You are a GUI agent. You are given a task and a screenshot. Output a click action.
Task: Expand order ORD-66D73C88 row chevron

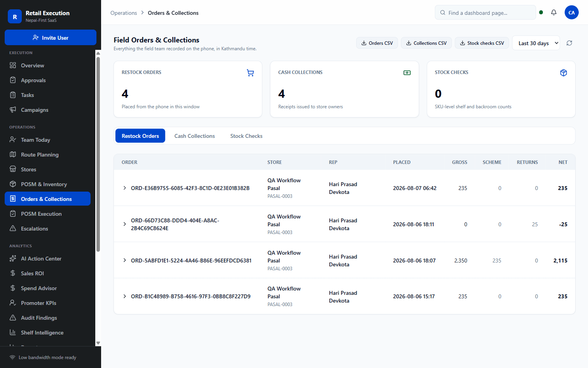point(124,224)
